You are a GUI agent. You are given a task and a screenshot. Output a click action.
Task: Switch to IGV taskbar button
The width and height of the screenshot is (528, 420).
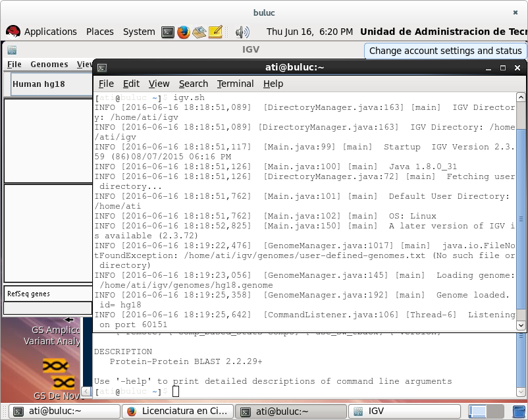coord(404,411)
